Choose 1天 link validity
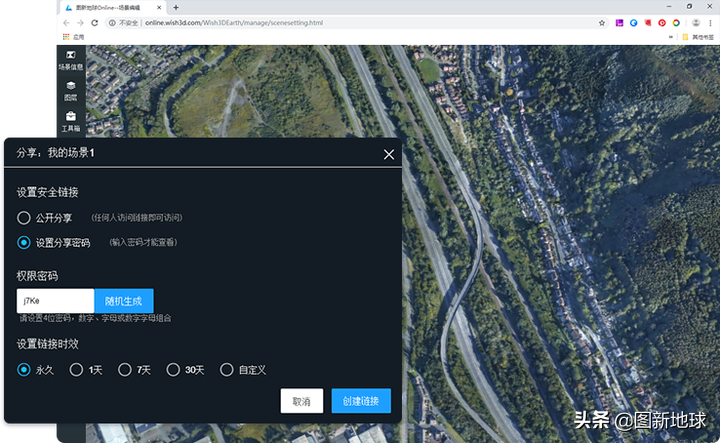720x443 pixels. [x=76, y=370]
